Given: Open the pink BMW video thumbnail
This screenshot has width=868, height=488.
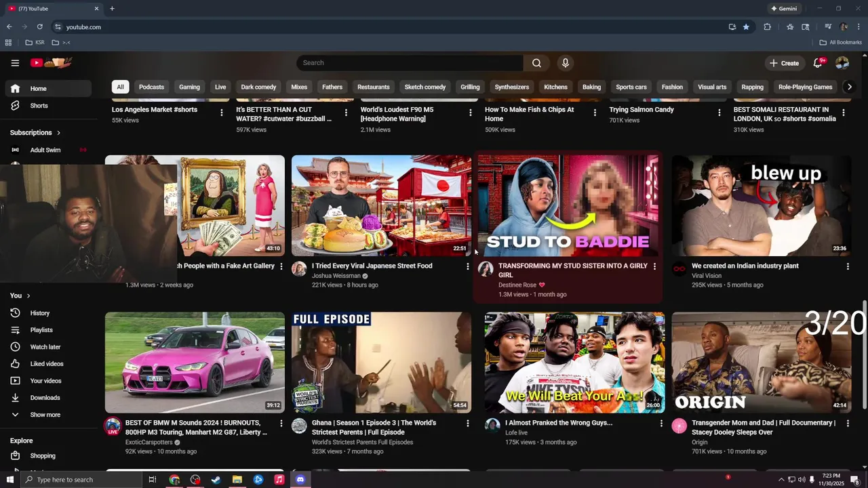Looking at the screenshot, I should [x=195, y=363].
